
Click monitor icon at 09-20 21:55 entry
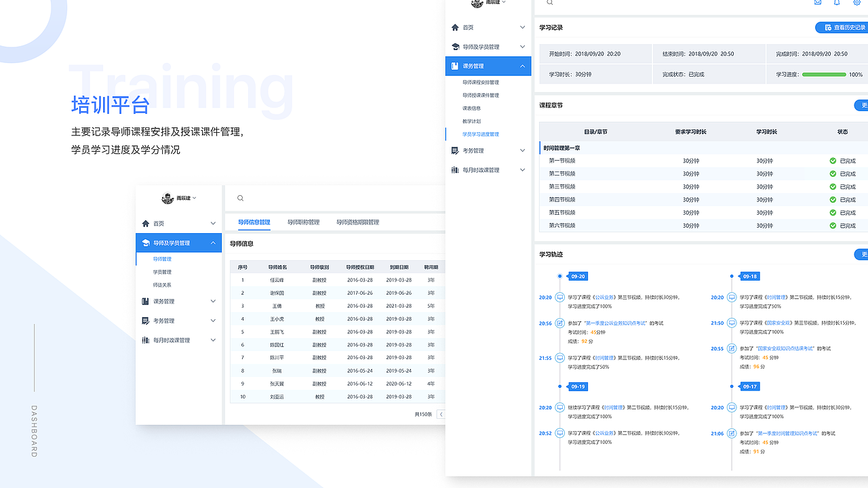[560, 358]
